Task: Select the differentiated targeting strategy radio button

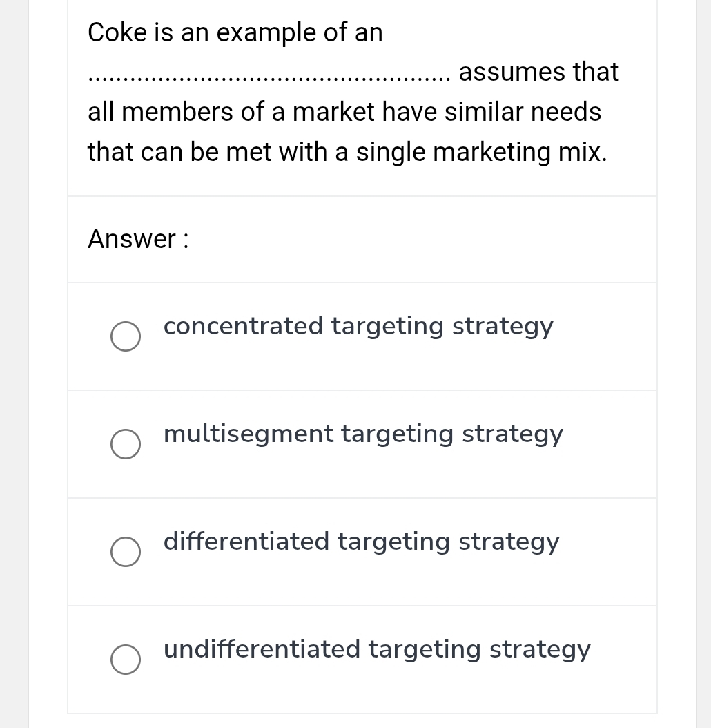Action: pyautogui.click(x=126, y=552)
